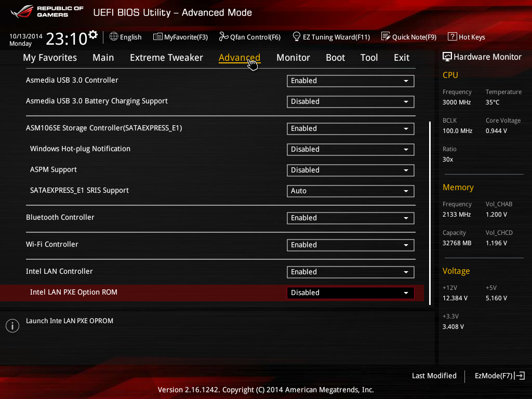
Task: Switch to EzMode(F7)
Action: click(x=499, y=376)
